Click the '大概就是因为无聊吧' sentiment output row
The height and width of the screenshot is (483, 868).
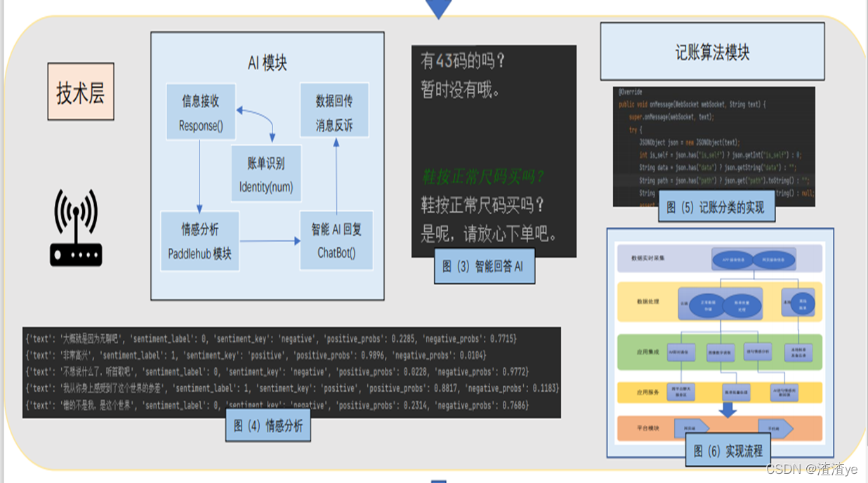pyautogui.click(x=271, y=339)
